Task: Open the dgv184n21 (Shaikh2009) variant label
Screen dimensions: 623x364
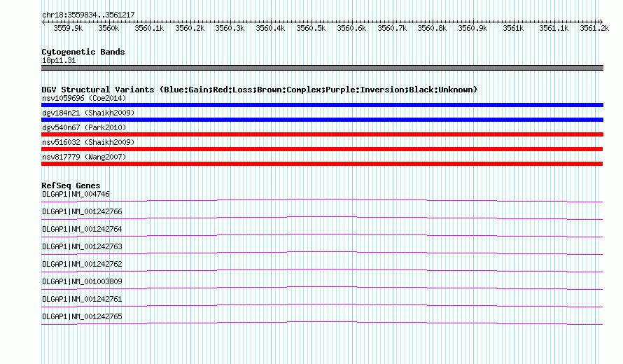Action: [x=88, y=113]
